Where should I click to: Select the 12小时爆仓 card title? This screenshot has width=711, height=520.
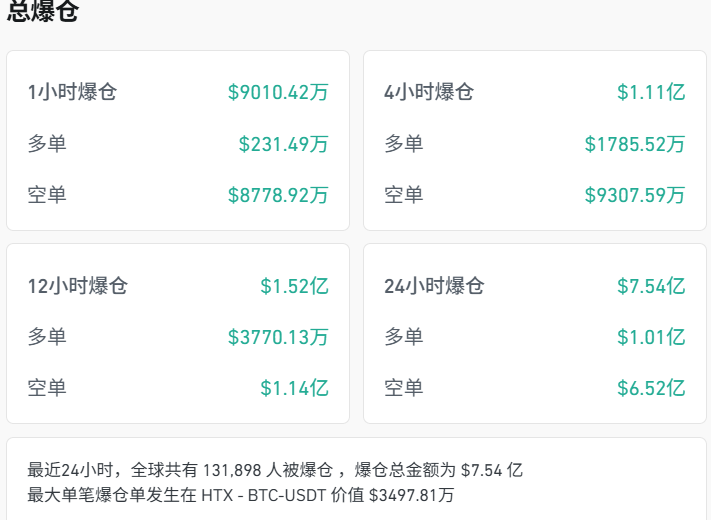click(x=78, y=286)
